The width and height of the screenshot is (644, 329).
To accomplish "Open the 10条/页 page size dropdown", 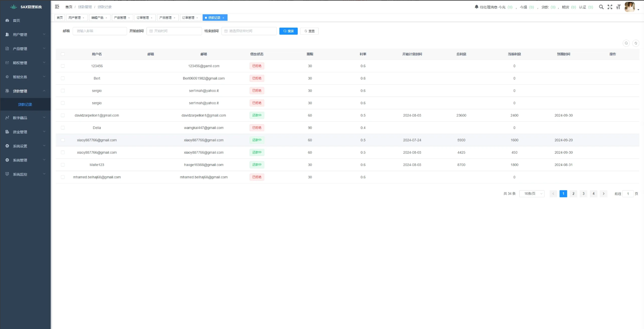I will coord(531,194).
